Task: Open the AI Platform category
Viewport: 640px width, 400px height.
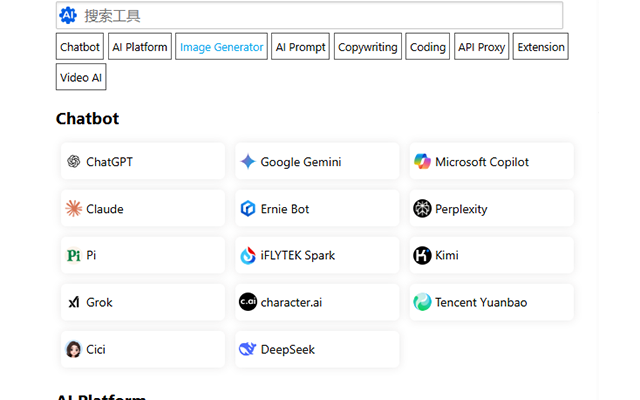Action: click(x=139, y=47)
